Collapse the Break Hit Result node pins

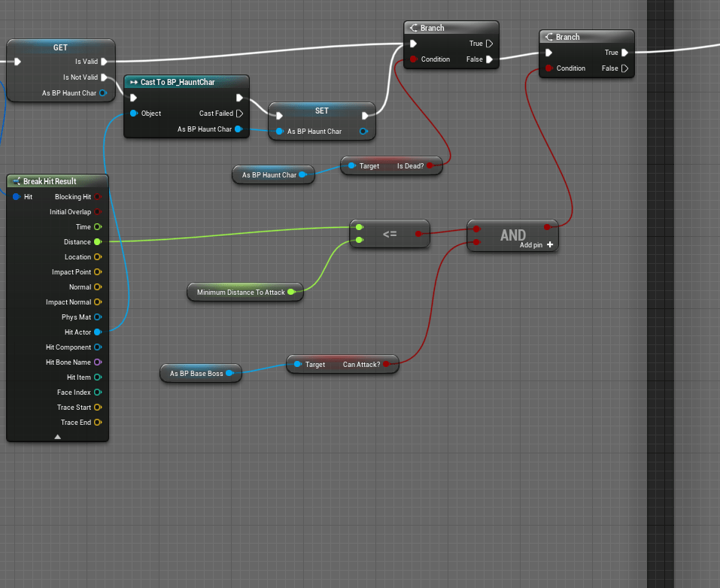click(x=57, y=436)
